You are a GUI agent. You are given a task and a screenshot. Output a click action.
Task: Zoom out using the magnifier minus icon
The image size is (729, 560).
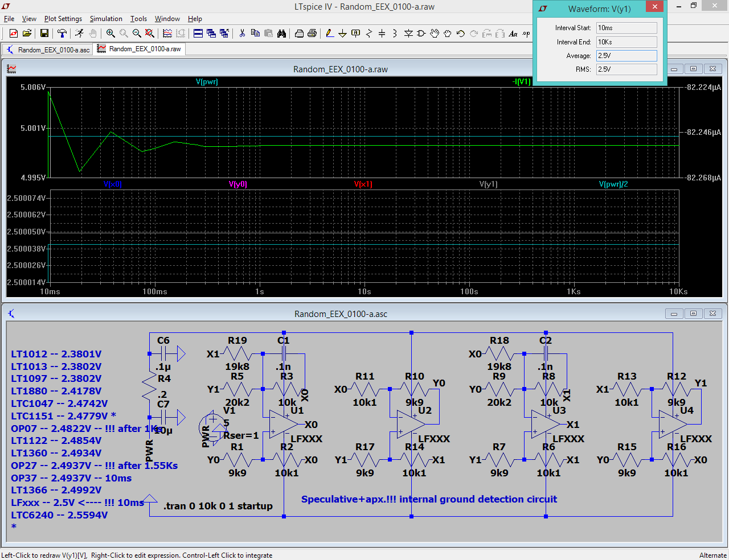tap(137, 34)
